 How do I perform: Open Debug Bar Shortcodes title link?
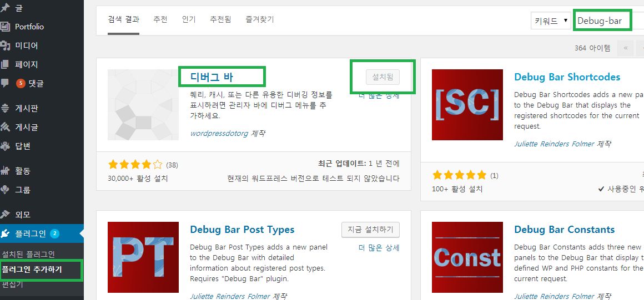(x=567, y=77)
